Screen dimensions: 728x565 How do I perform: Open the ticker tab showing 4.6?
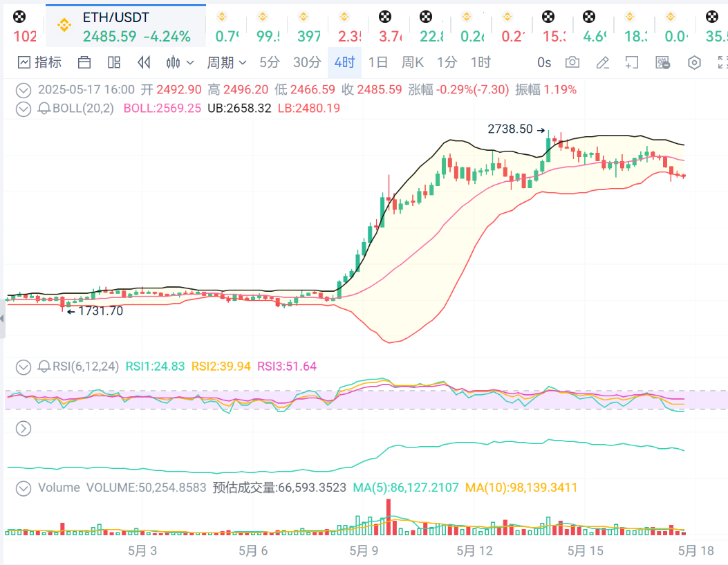pyautogui.click(x=594, y=26)
